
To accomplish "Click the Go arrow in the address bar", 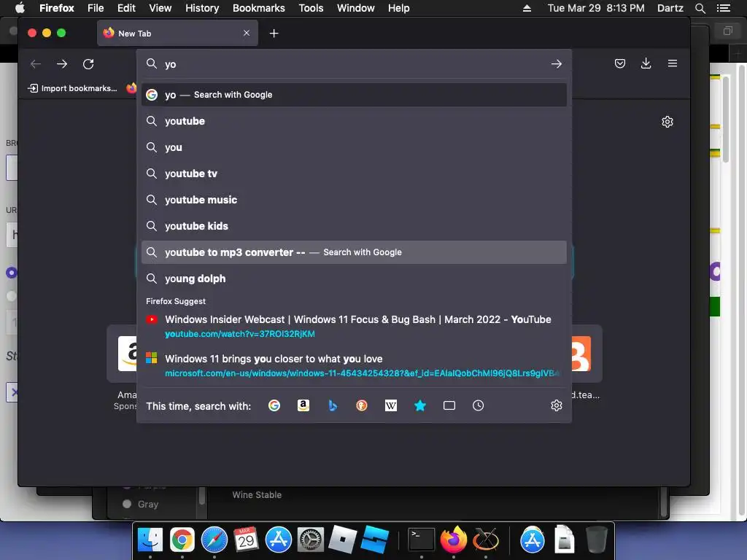I will click(557, 64).
